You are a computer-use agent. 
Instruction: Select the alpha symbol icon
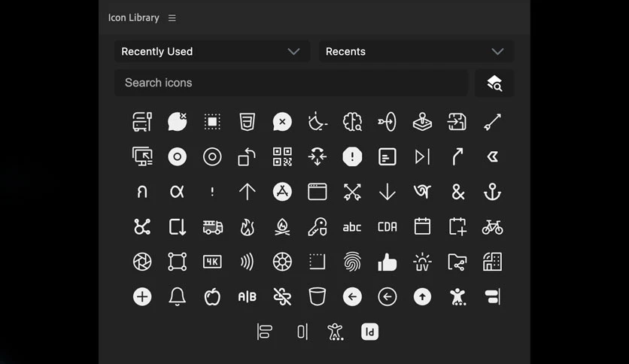177,192
